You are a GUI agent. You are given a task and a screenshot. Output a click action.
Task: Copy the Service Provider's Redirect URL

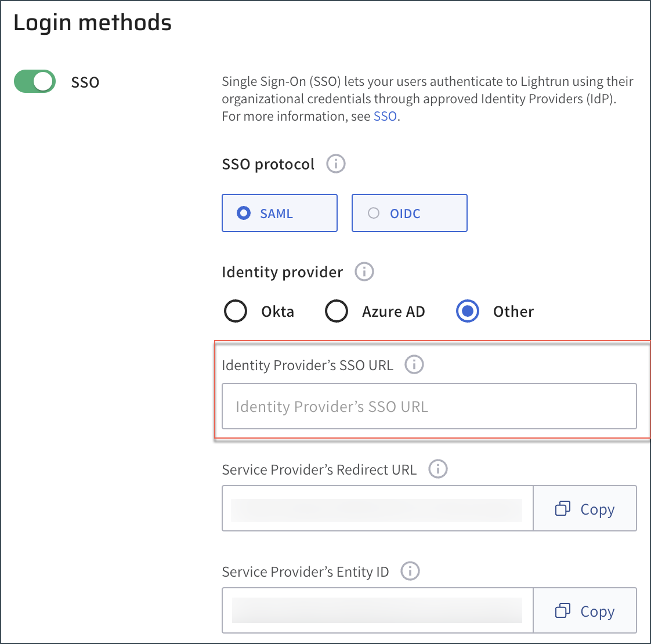coord(584,509)
